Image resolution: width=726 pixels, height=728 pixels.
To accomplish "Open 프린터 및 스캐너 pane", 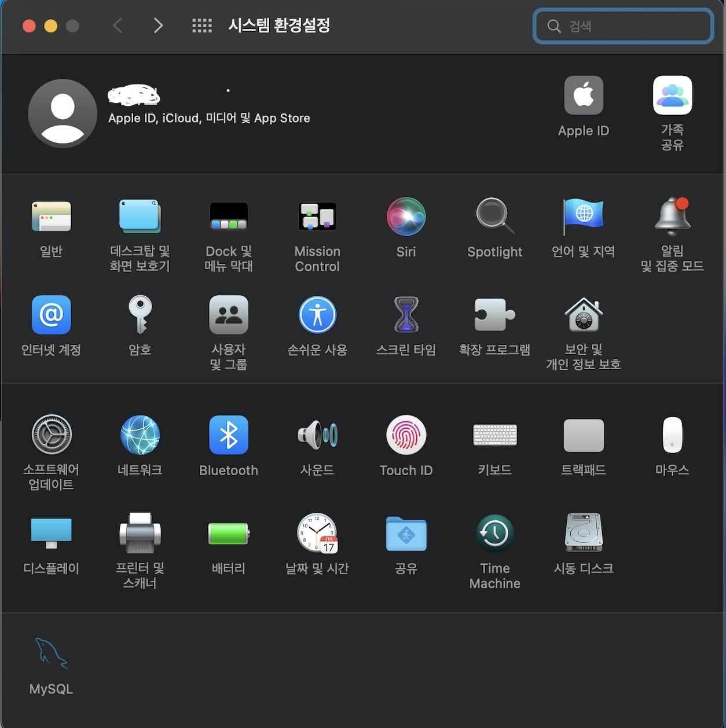I will point(140,533).
